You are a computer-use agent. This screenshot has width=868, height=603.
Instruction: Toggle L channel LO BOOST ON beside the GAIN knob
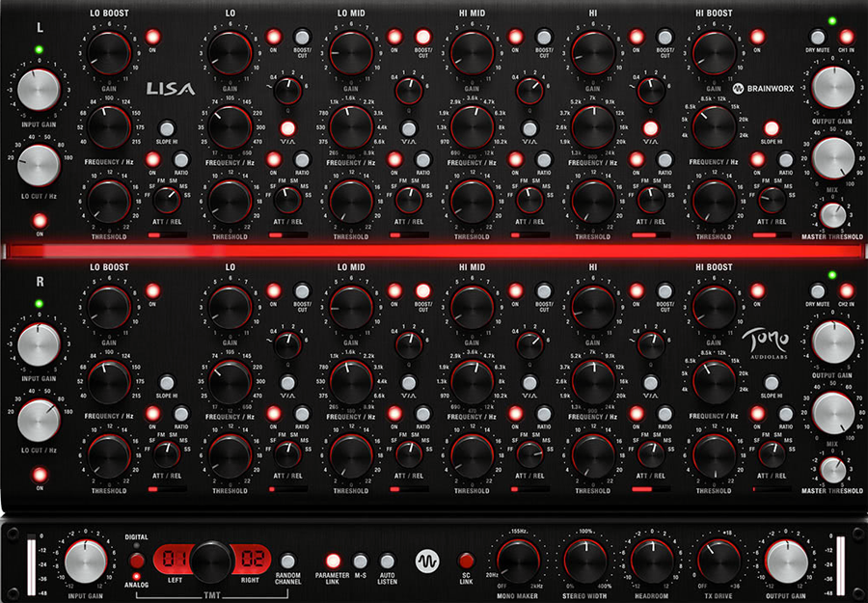pyautogui.click(x=152, y=37)
